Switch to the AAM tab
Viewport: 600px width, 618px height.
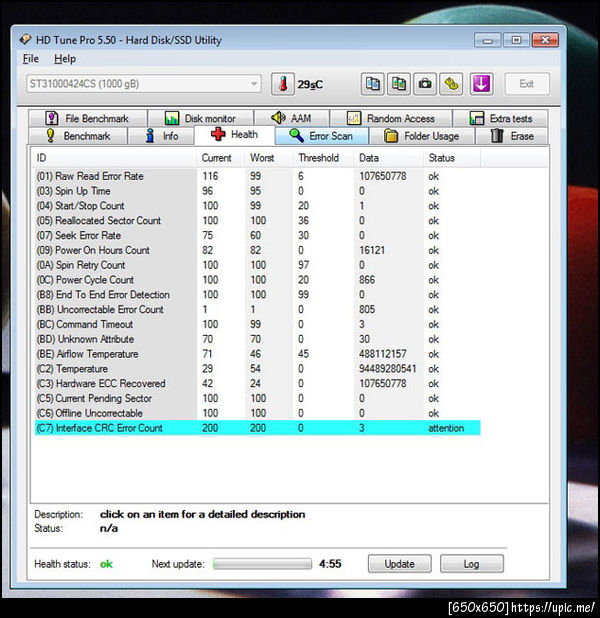292,118
